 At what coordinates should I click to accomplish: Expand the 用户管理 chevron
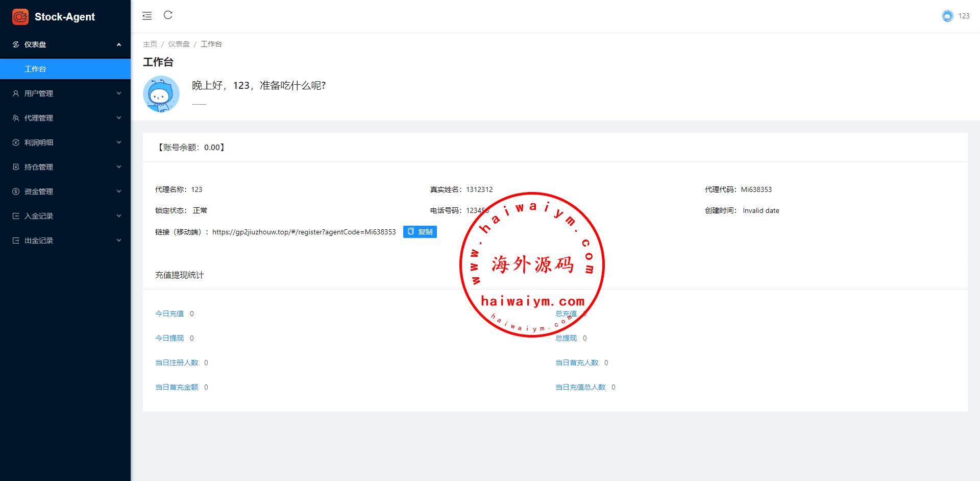[119, 93]
